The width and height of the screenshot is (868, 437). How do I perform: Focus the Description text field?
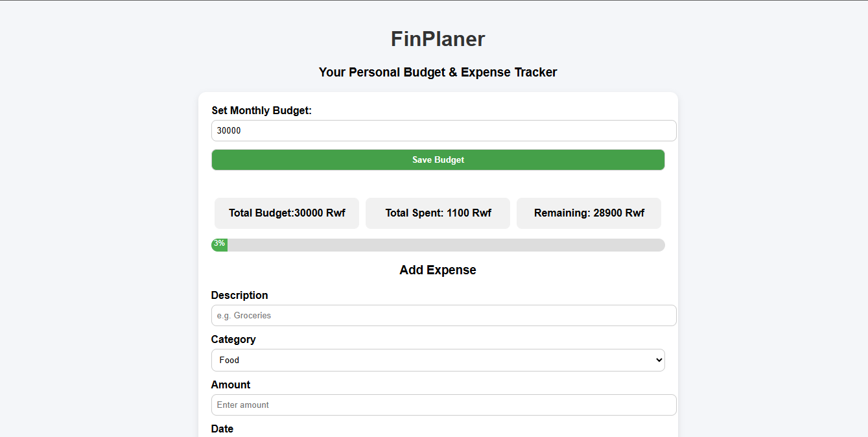(443, 316)
